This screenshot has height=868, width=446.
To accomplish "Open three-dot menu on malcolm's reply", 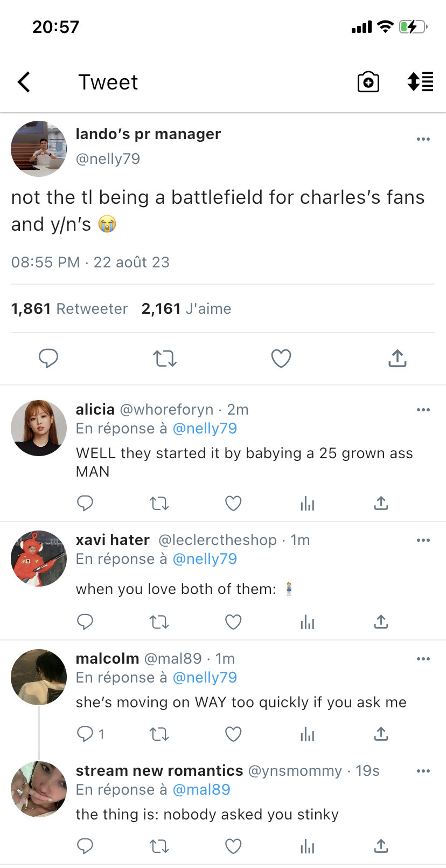I will [423, 659].
